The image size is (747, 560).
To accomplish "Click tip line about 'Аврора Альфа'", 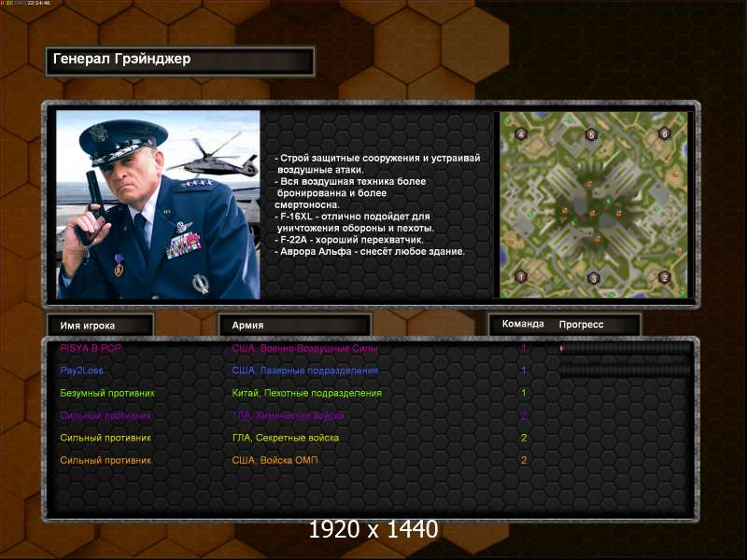I will tap(369, 251).
